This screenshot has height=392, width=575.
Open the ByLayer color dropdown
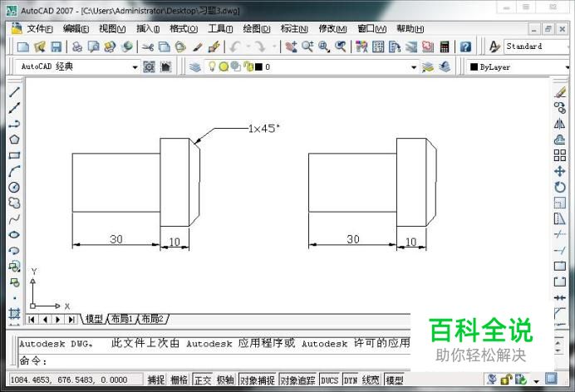click(567, 67)
